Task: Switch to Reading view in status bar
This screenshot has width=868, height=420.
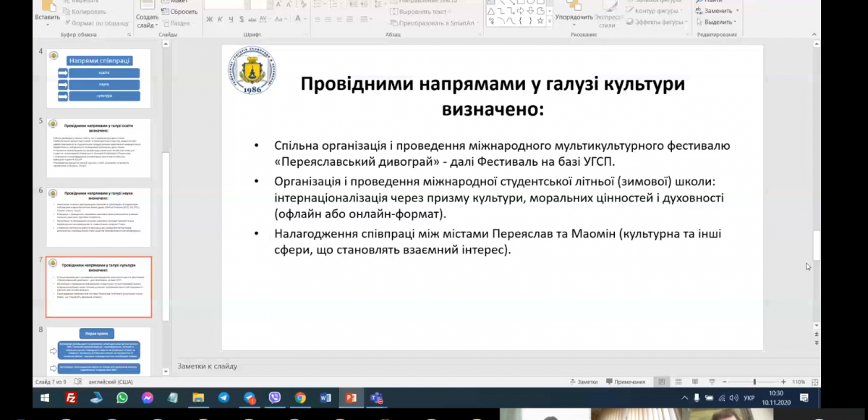Action: coord(695,382)
